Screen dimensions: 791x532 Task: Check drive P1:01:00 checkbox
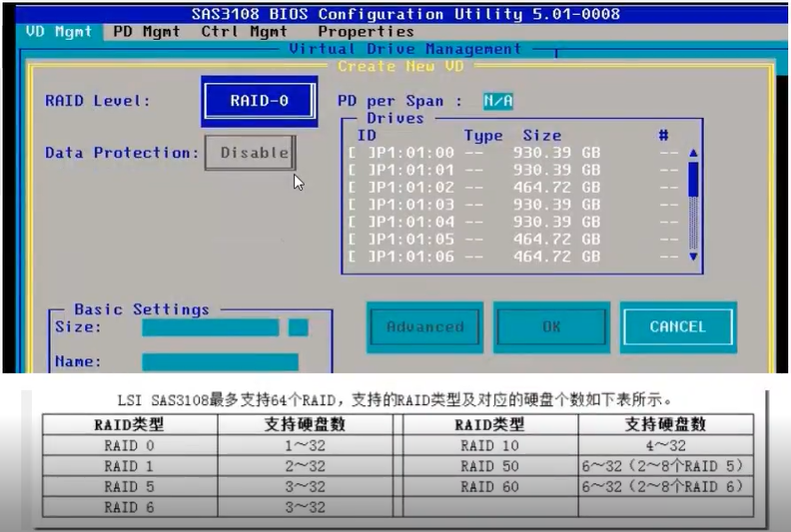(x=361, y=153)
